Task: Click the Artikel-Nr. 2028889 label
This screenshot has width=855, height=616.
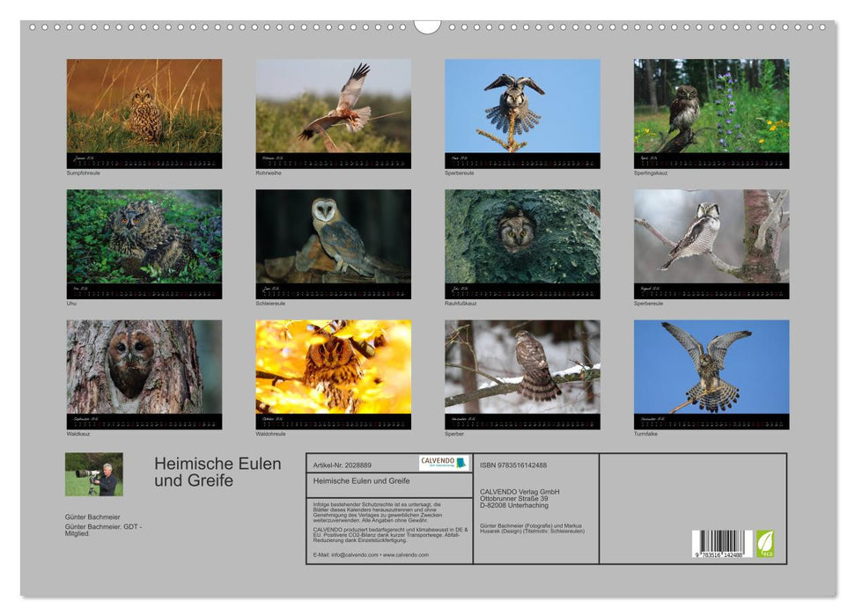Action: point(343,465)
